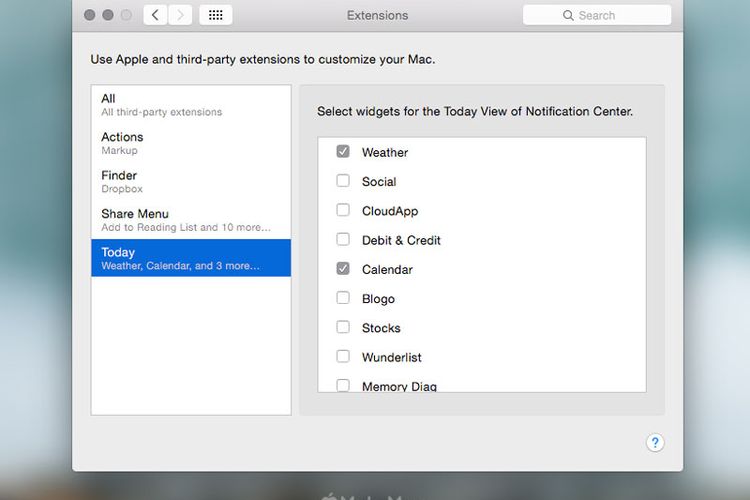Image resolution: width=750 pixels, height=500 pixels.
Task: Click the CloudApp label text
Action: (x=390, y=211)
